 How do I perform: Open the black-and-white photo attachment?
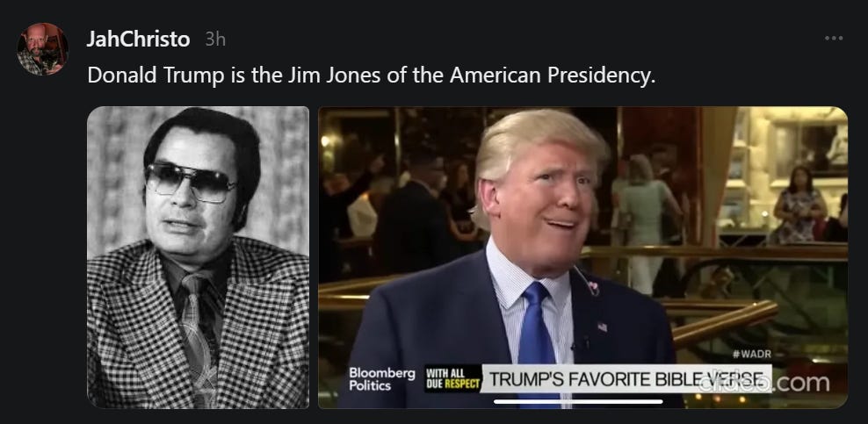tap(199, 257)
